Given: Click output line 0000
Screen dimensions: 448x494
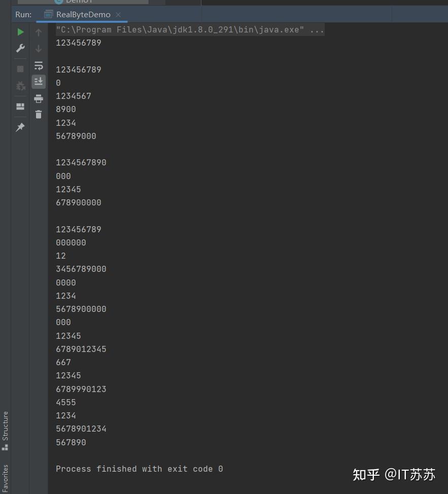Looking at the screenshot, I should [66, 283].
